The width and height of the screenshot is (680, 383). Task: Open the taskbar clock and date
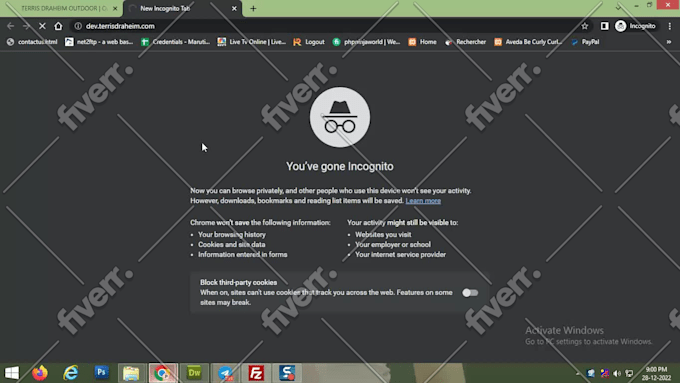click(656, 373)
